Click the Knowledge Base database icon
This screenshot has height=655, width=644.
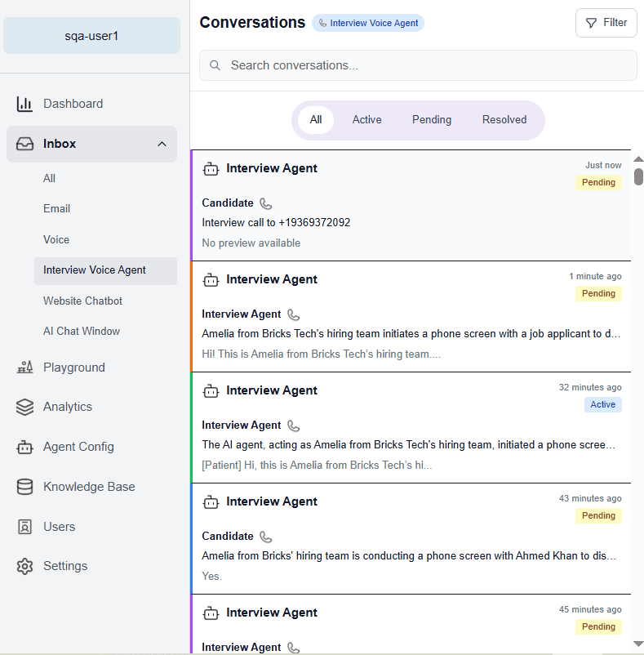click(x=24, y=487)
